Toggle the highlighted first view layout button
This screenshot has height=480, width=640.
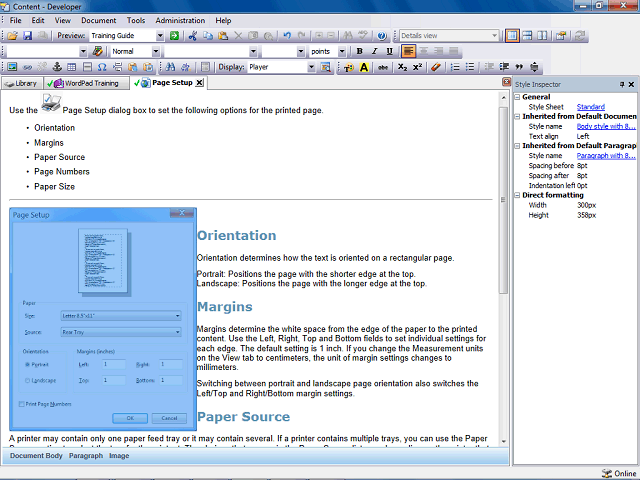point(512,36)
